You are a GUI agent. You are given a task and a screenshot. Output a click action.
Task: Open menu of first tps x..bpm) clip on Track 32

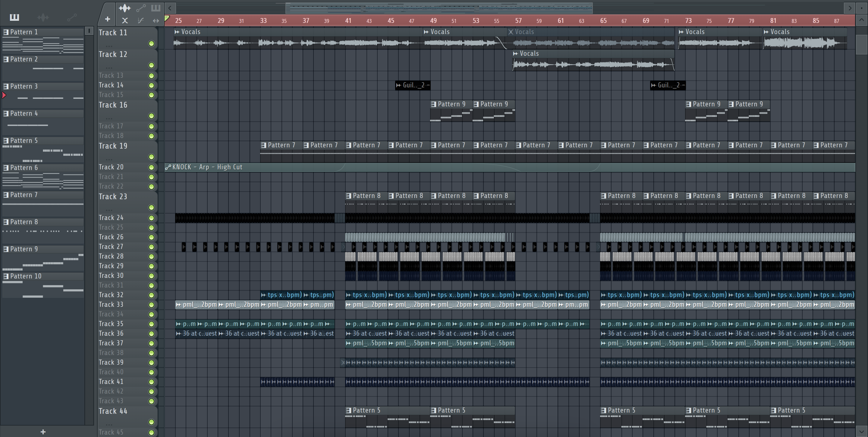pyautogui.click(x=263, y=295)
